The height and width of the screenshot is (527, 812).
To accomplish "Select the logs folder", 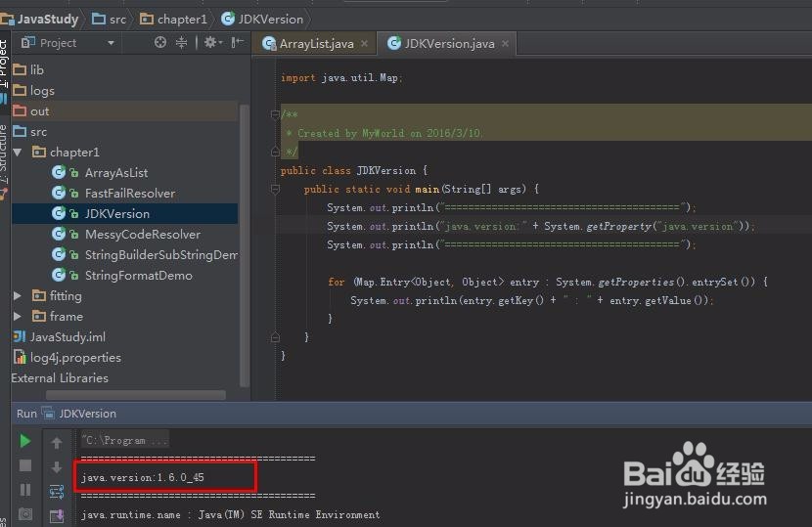I will coord(33,91).
